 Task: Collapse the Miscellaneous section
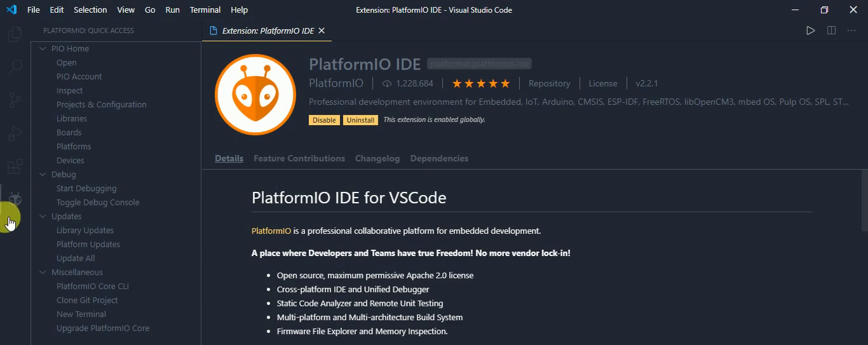point(43,272)
